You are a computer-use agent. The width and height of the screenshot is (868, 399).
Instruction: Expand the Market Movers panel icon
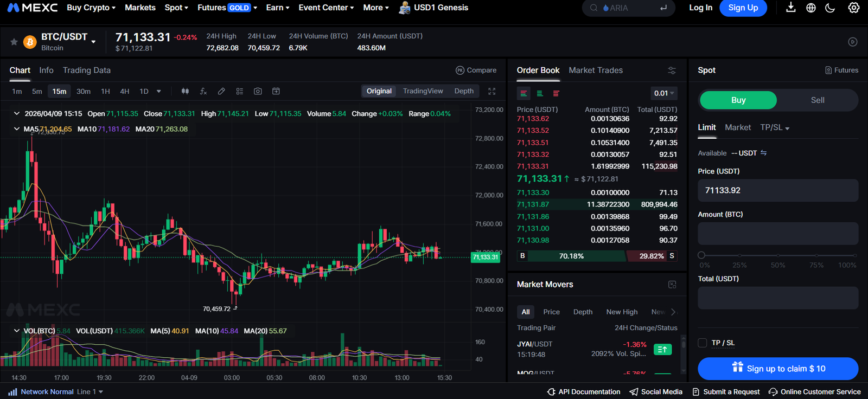[x=672, y=285]
